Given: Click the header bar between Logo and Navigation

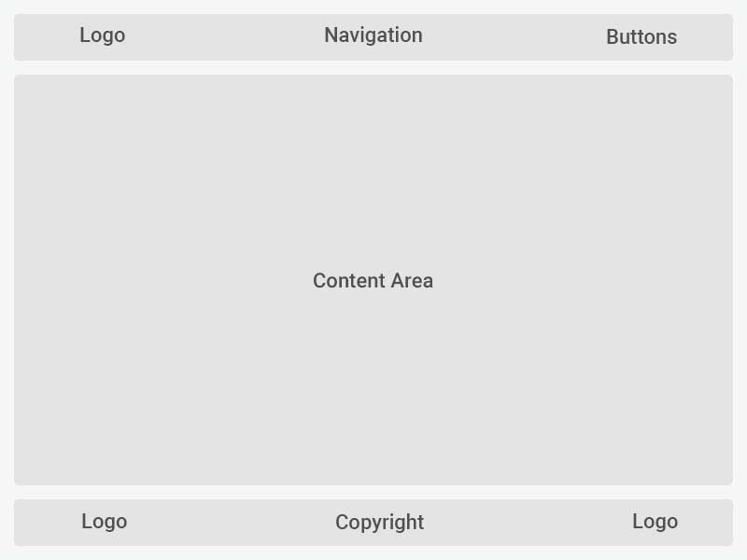Looking at the screenshot, I should [x=224, y=37].
